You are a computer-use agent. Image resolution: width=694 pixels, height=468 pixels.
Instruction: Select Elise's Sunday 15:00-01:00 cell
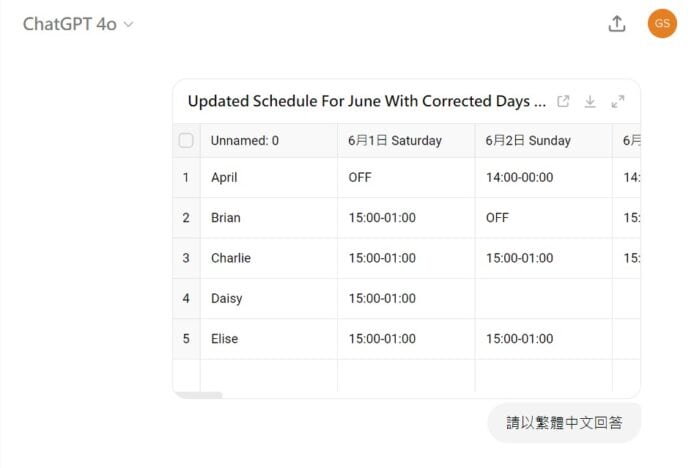click(x=519, y=339)
